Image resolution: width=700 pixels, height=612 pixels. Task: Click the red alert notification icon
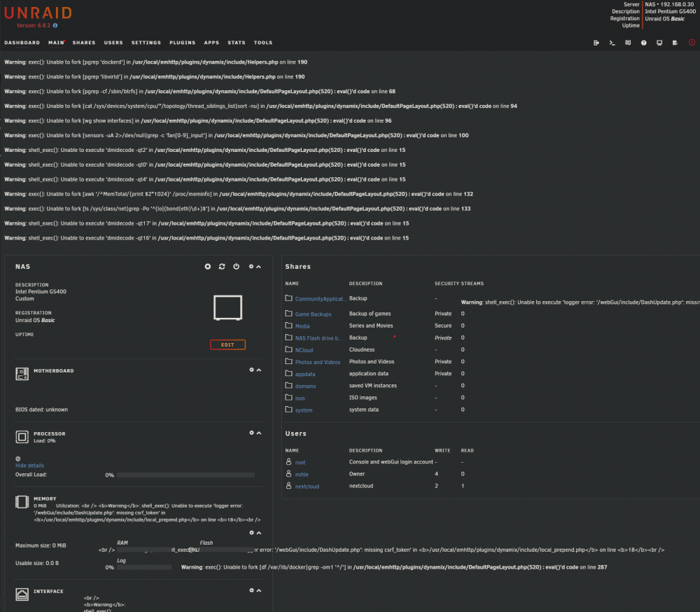(692, 43)
